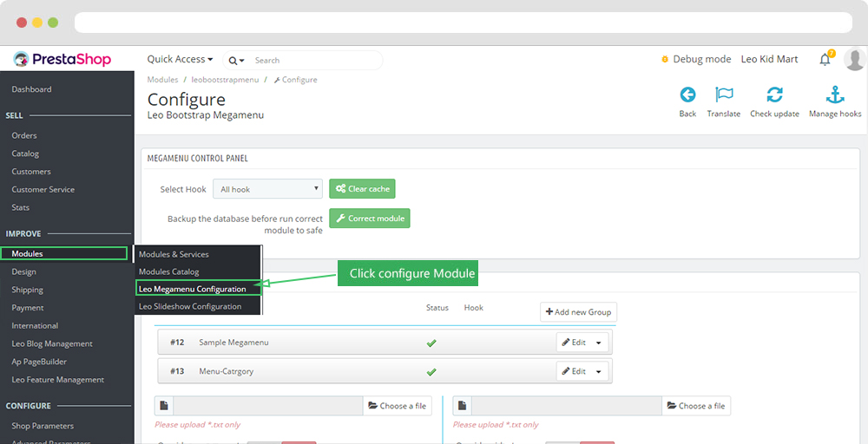The height and width of the screenshot is (444, 868).
Task: Click the Menu-Catrgory row name
Action: pyautogui.click(x=226, y=371)
